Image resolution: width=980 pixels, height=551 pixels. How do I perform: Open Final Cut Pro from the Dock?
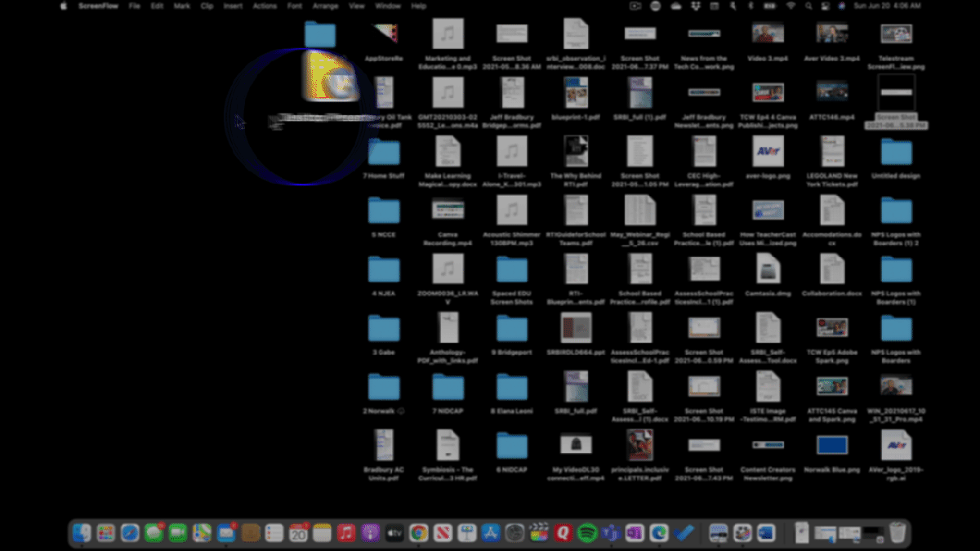pyautogui.click(x=538, y=533)
